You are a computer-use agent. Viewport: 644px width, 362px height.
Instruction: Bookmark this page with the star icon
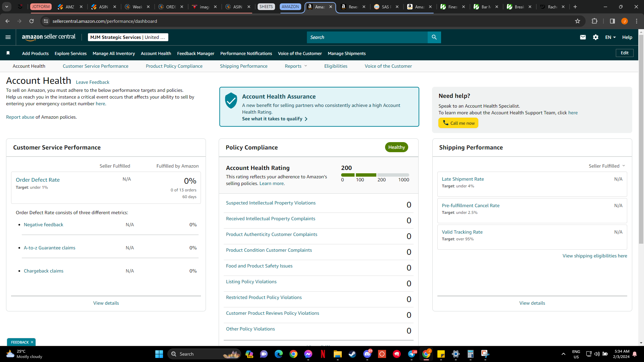(578, 21)
